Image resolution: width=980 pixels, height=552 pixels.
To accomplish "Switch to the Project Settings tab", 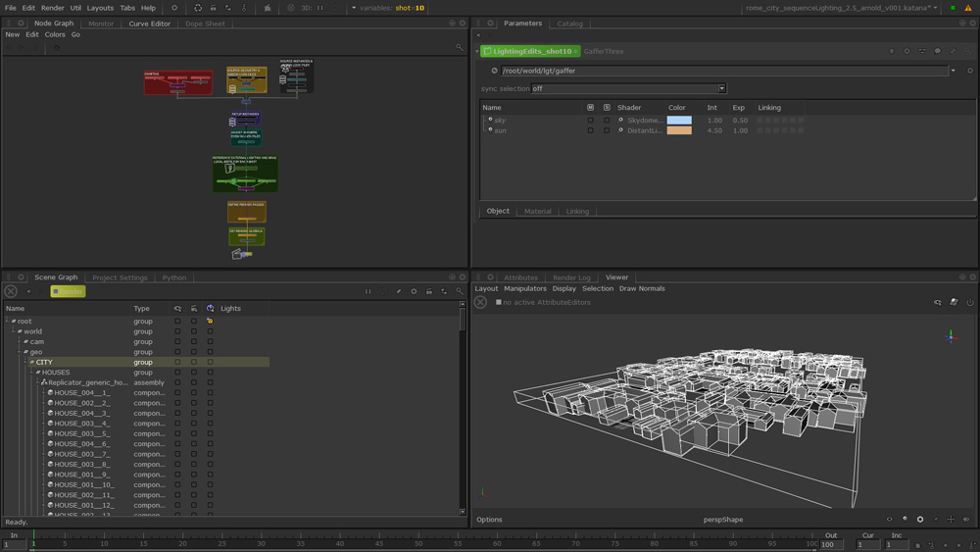I will pos(120,277).
